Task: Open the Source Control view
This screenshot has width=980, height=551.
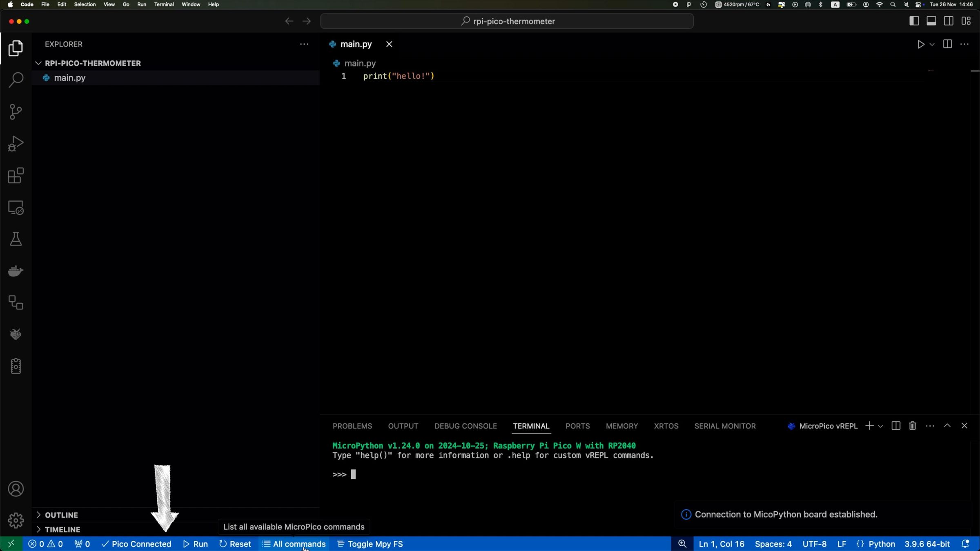Action: [16, 112]
